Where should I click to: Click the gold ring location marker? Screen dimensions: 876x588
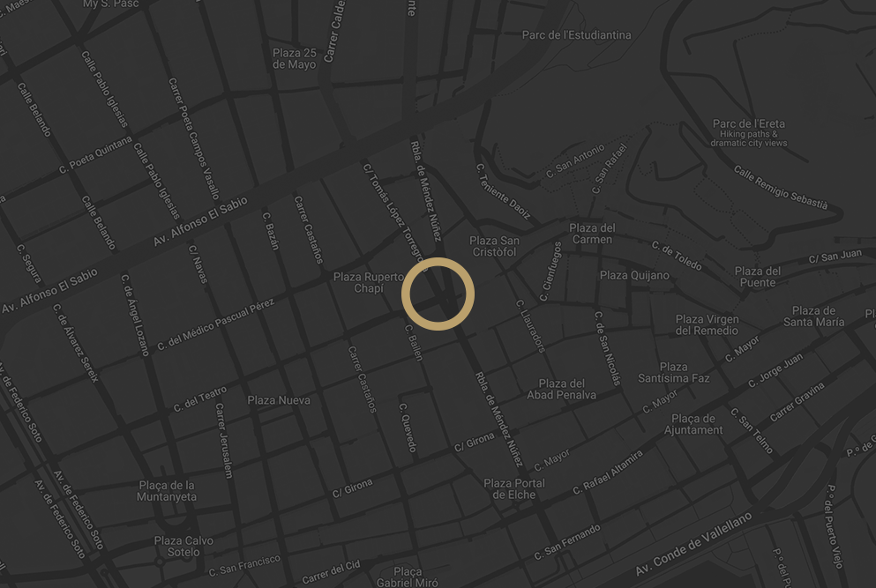pyautogui.click(x=438, y=294)
